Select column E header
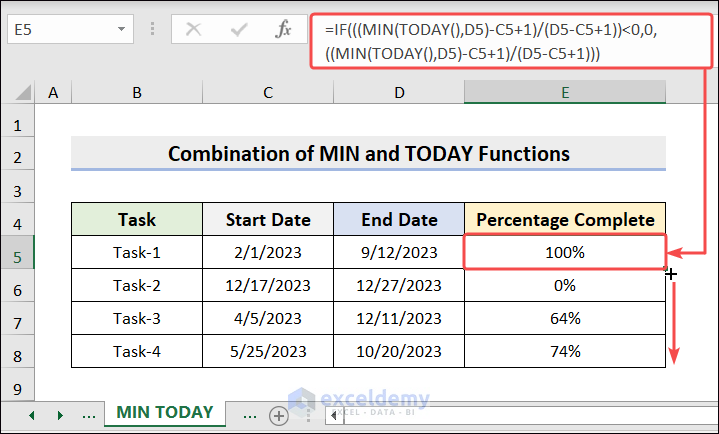 click(x=565, y=93)
